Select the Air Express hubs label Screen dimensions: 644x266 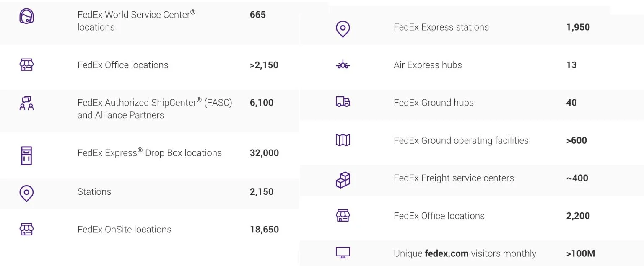(x=428, y=65)
